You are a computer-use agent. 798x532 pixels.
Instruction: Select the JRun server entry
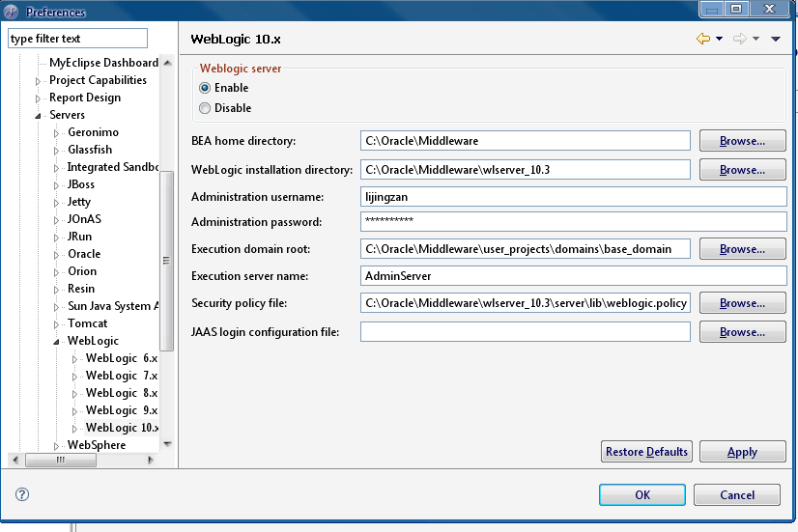(80, 237)
